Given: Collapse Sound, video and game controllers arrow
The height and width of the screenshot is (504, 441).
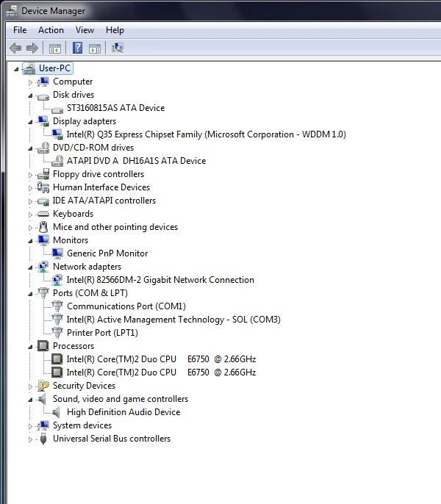Looking at the screenshot, I should pos(30,400).
